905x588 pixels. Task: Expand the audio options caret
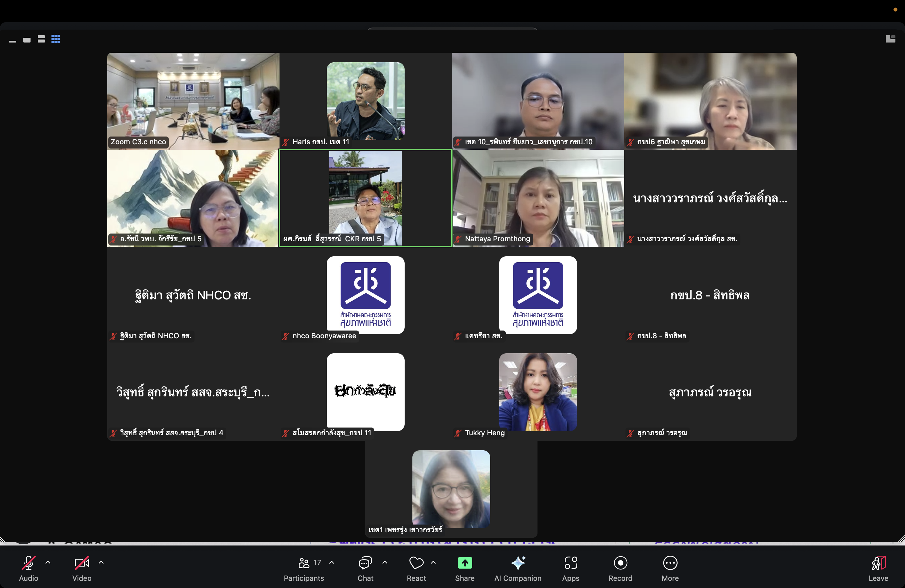(48, 562)
